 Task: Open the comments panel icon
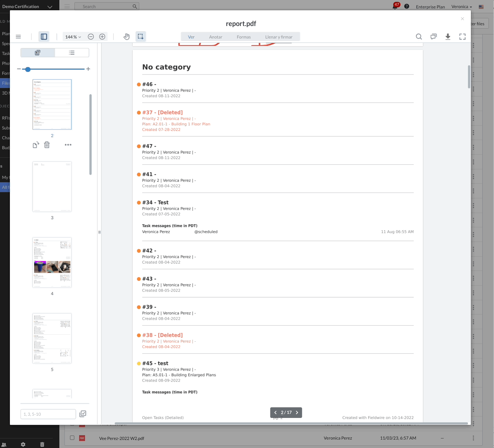[434, 37]
